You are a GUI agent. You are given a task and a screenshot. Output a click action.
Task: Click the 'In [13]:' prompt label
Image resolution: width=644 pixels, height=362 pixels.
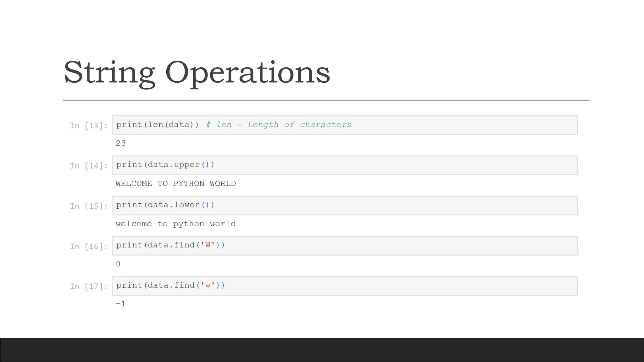pos(89,126)
